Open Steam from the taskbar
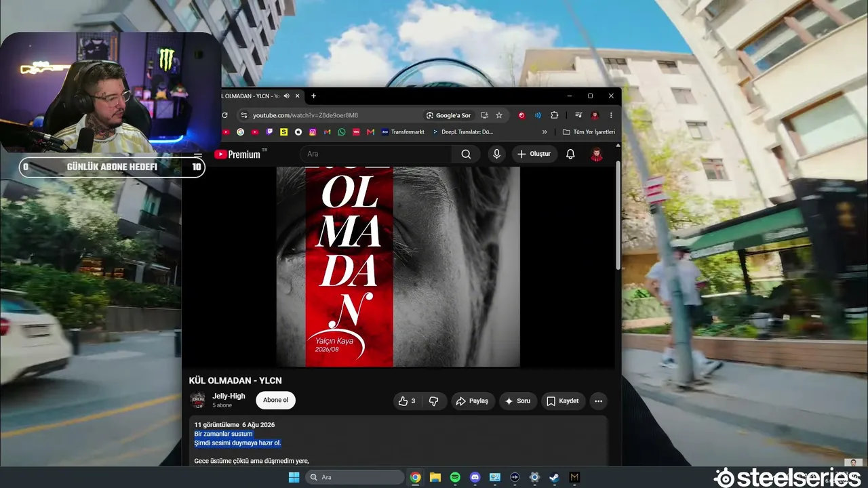This screenshot has height=488, width=868. 554,477
